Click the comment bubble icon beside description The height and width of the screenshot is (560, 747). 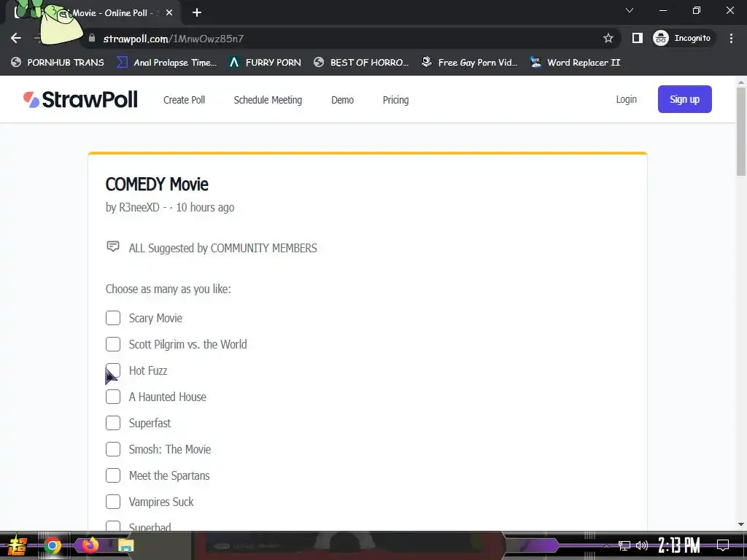(x=113, y=246)
